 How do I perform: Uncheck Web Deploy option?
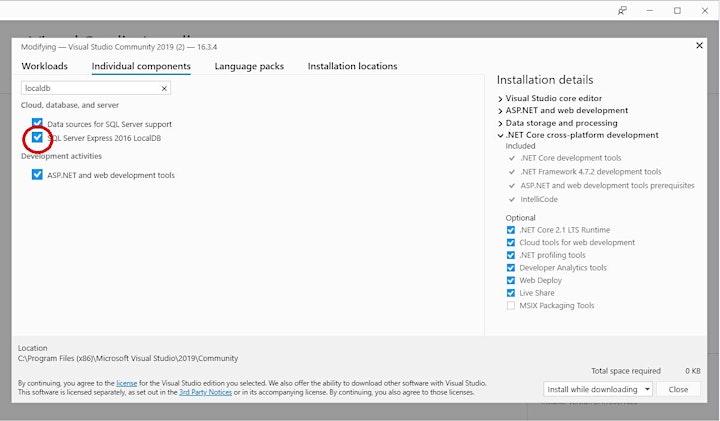511,281
